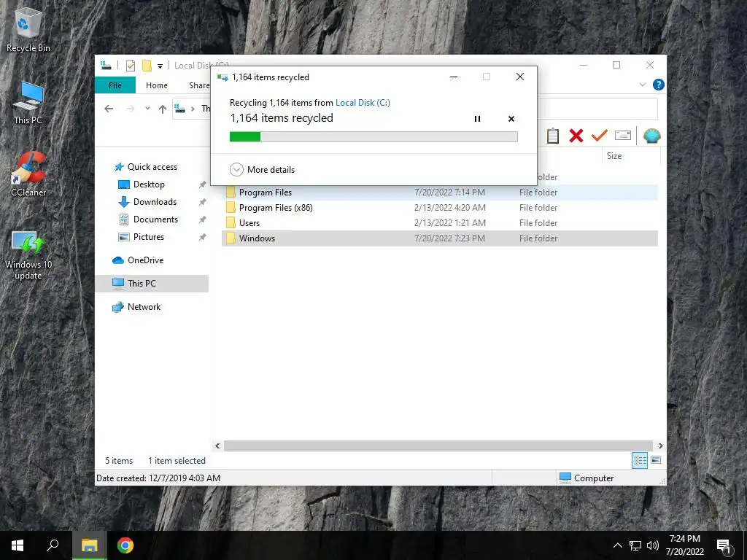Expand the ribbon chevron

(642, 85)
